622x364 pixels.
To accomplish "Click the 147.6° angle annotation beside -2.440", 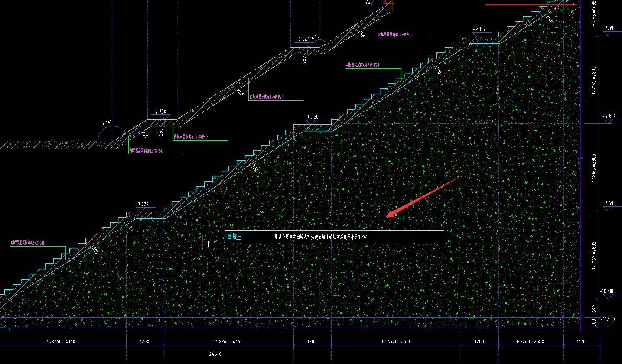I will coord(316,36).
